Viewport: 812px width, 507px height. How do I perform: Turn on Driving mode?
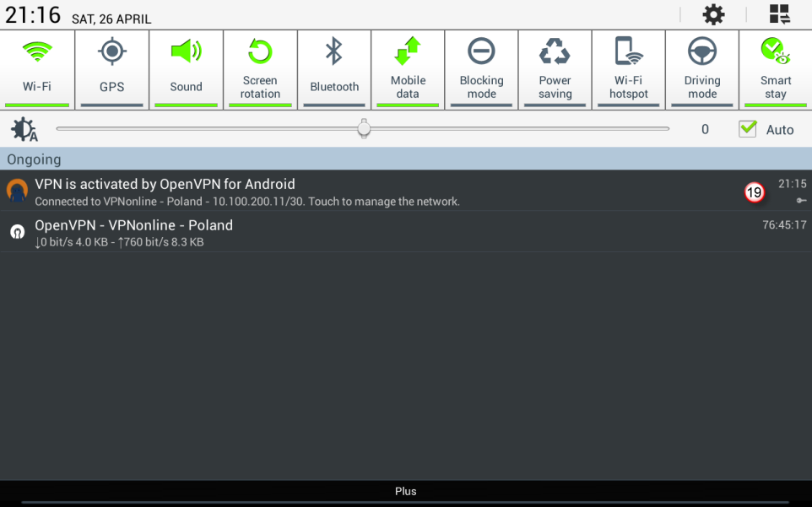(x=702, y=69)
